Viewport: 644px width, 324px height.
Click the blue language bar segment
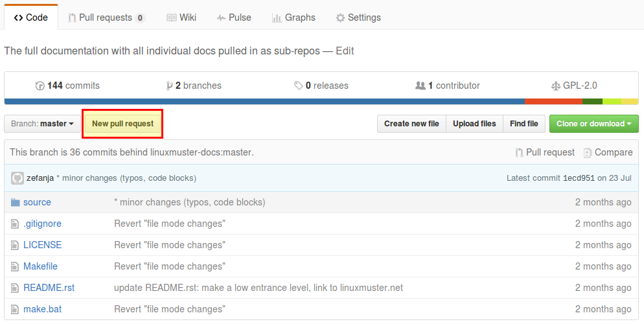click(264, 102)
